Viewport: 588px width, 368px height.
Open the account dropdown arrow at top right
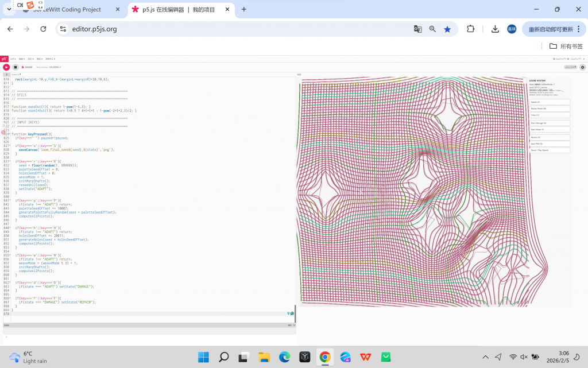click(x=583, y=59)
